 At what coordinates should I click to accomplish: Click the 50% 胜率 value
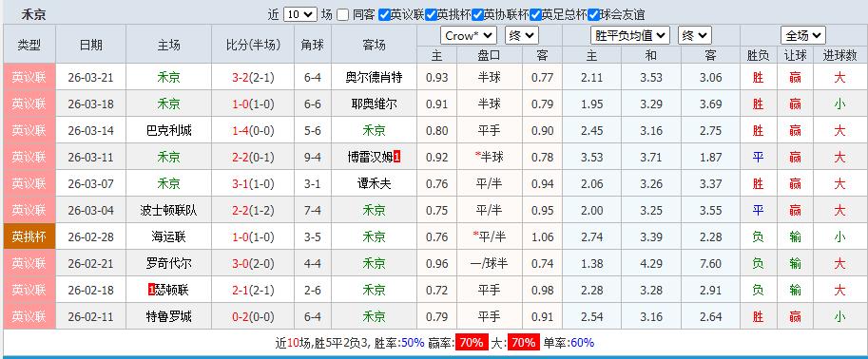pyautogui.click(x=413, y=343)
